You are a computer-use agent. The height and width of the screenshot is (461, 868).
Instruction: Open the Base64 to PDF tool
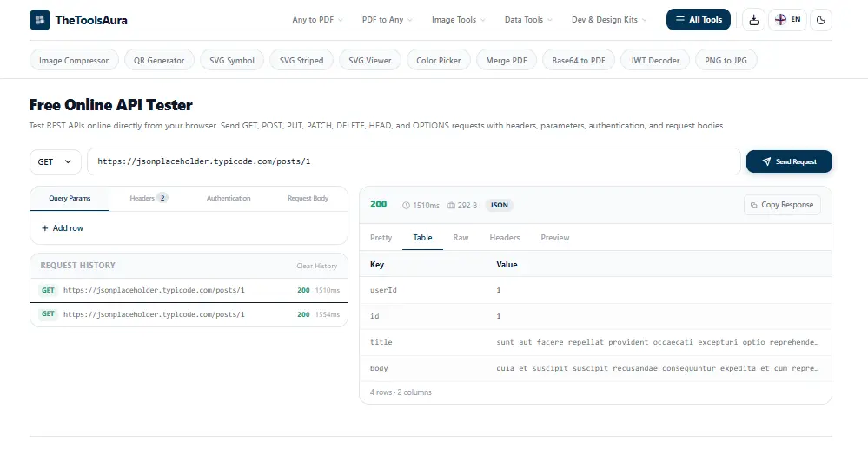(579, 60)
